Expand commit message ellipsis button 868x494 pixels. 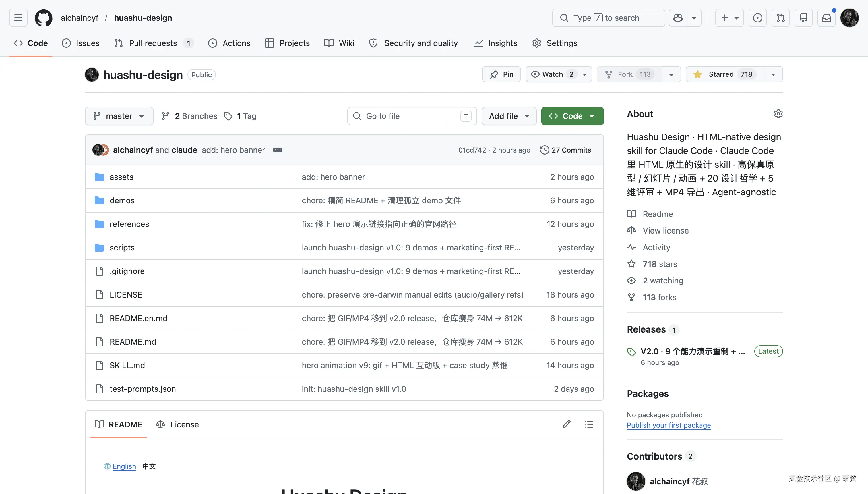point(278,150)
